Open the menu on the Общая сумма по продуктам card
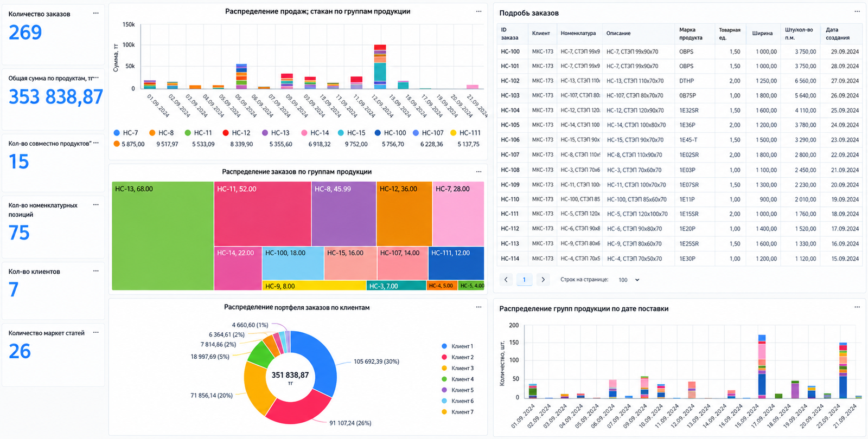868x439 pixels. click(96, 78)
